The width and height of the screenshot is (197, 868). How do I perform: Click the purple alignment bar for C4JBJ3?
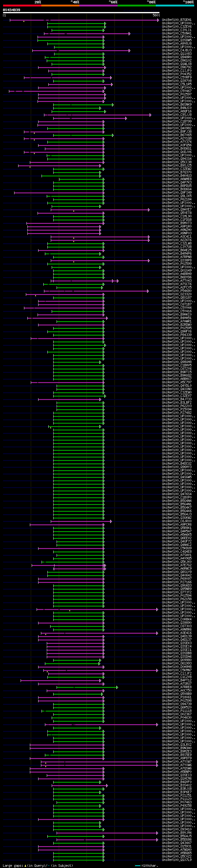(x=81, y=51)
